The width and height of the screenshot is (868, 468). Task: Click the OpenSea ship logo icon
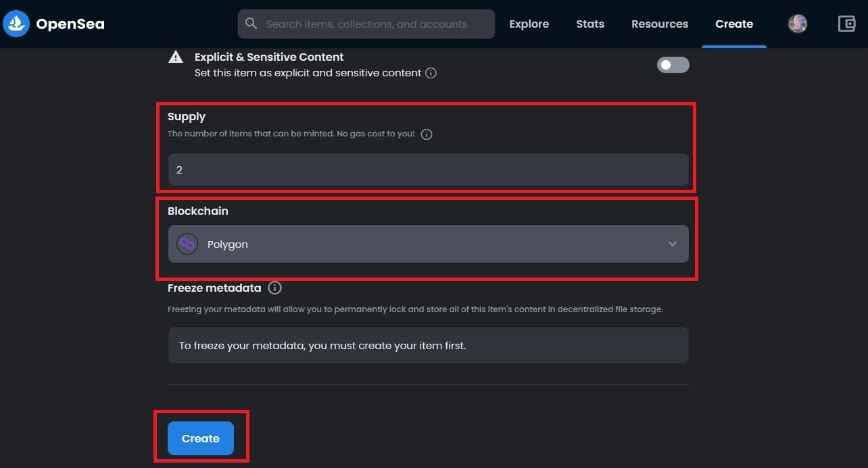[16, 24]
